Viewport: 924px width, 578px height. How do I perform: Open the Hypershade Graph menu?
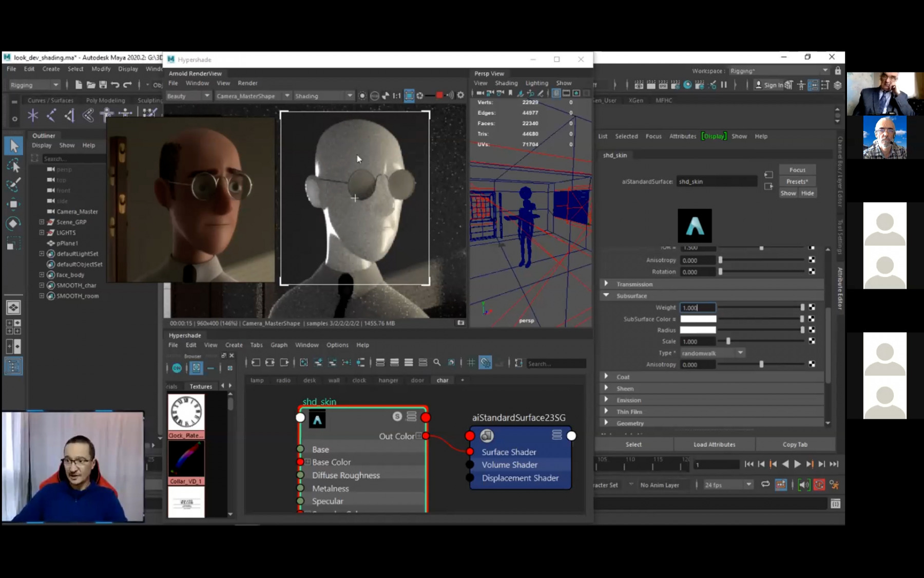(x=279, y=345)
